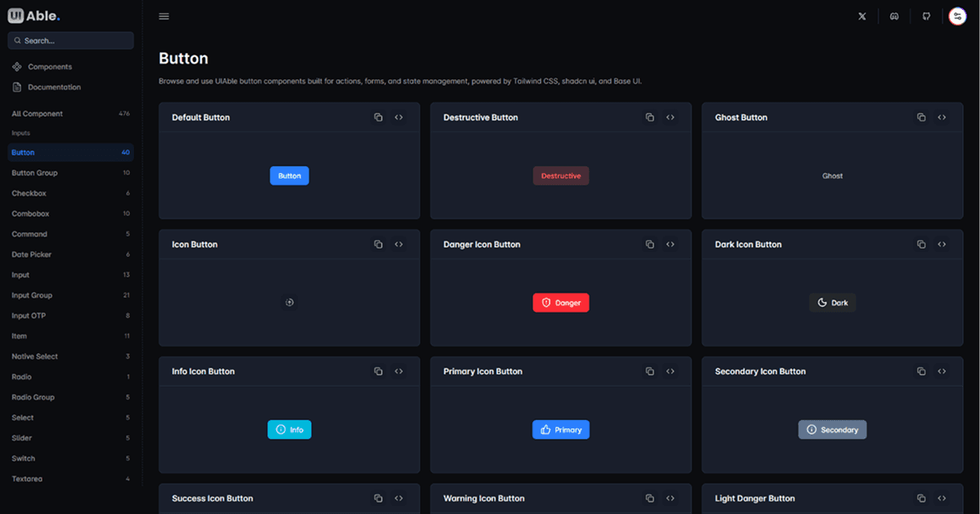
Task: View code for Warning Icon Button
Action: 670,498
